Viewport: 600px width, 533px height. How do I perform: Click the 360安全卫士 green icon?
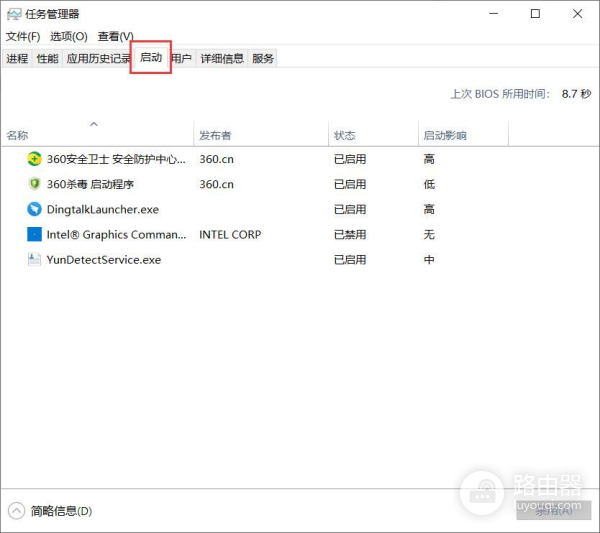point(34,159)
